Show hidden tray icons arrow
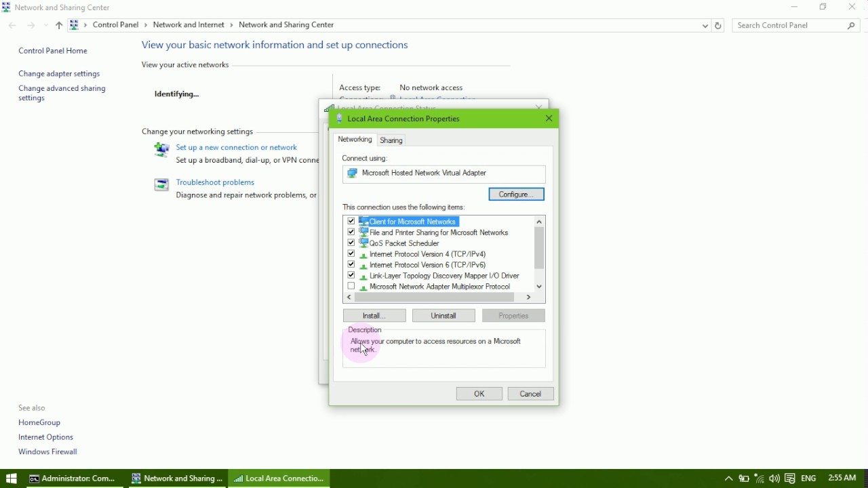The width and height of the screenshot is (868, 488). [729, 480]
